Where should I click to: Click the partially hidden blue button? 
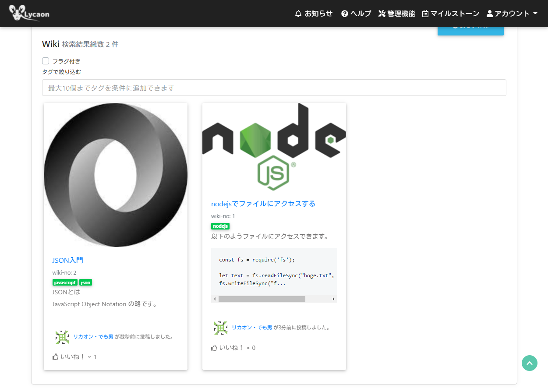coord(470,30)
